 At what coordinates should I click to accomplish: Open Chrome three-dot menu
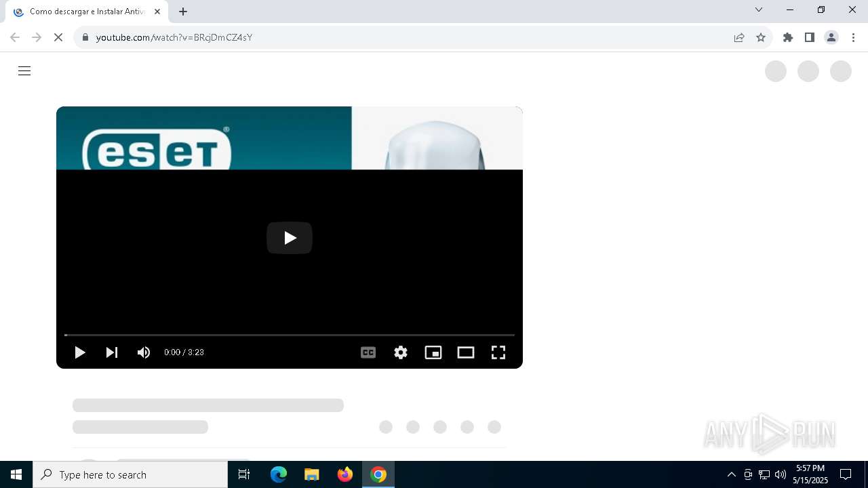853,37
